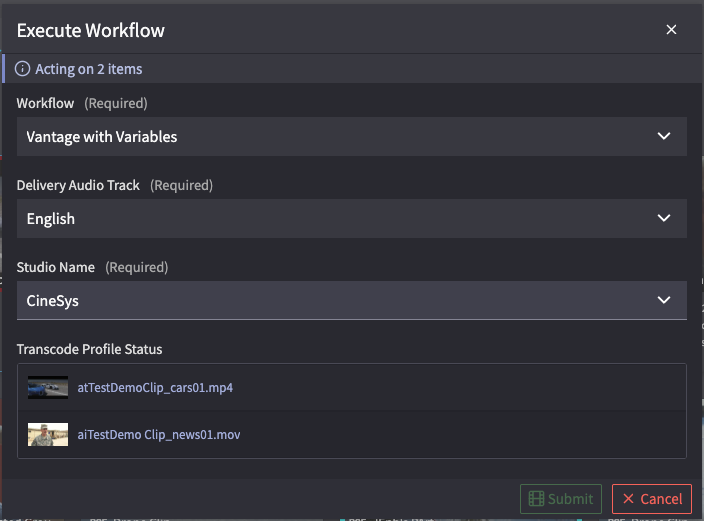Image resolution: width=704 pixels, height=521 pixels.
Task: Click the news clip thumbnail
Action: (48, 434)
